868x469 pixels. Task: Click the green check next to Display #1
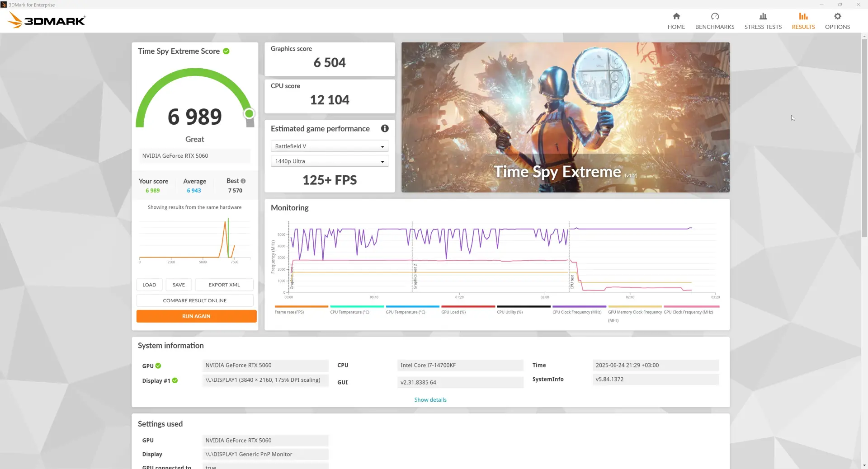point(175,380)
